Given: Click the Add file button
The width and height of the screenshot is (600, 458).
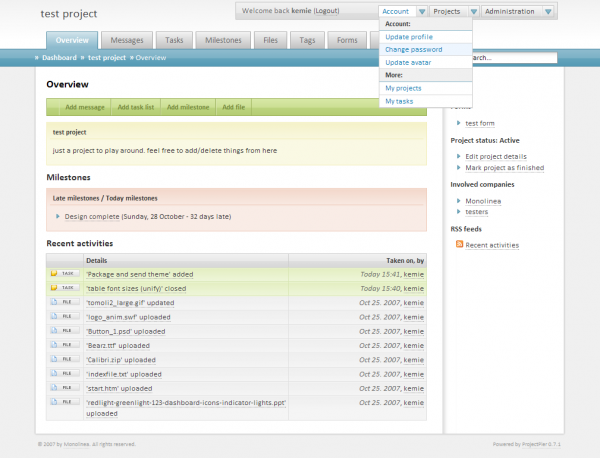Looking at the screenshot, I should coord(233,107).
